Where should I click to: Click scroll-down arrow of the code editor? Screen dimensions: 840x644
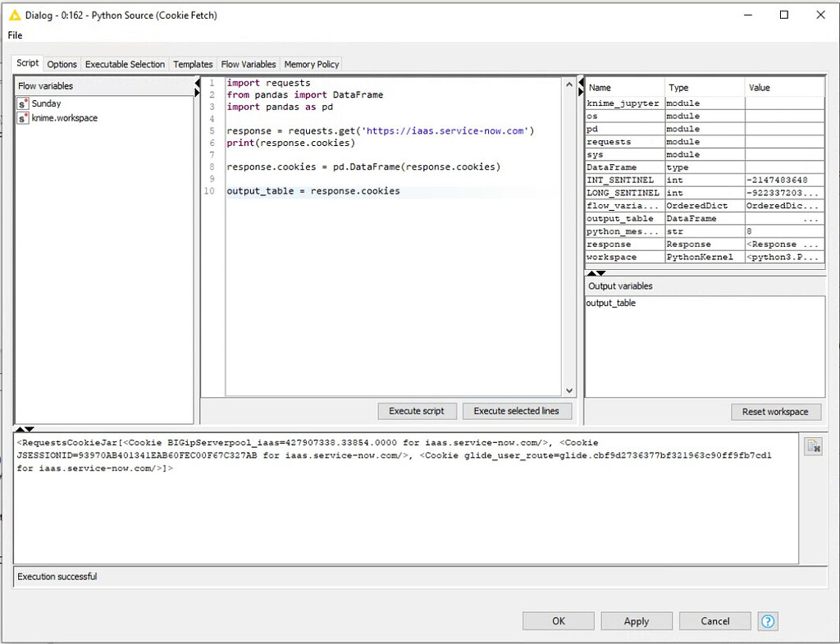[x=569, y=391]
